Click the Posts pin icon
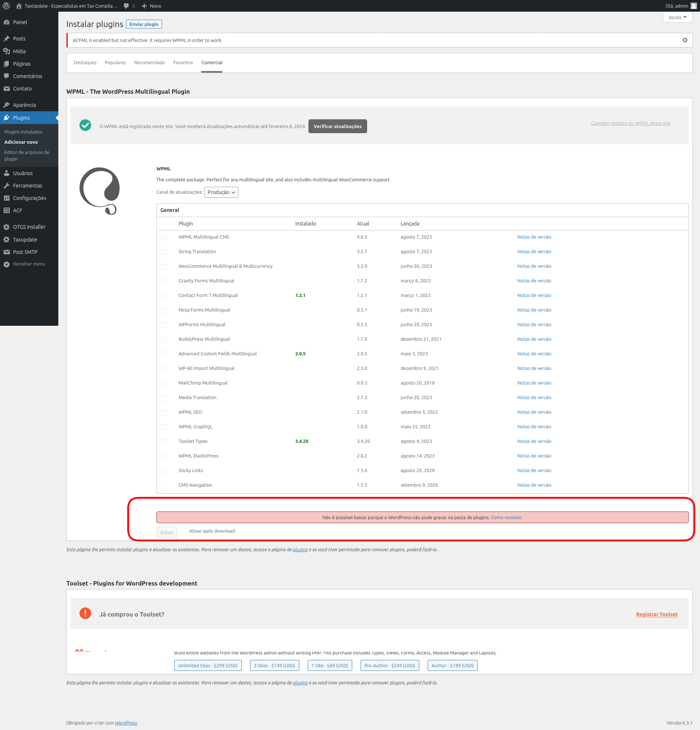Image resolution: width=700 pixels, height=730 pixels. 7,39
